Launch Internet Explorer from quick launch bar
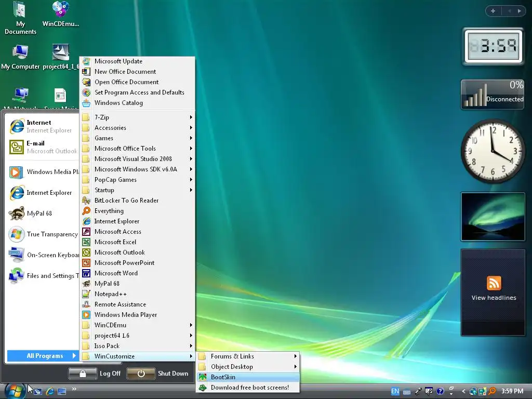Viewport: 532px width, 399px height. coord(50,391)
